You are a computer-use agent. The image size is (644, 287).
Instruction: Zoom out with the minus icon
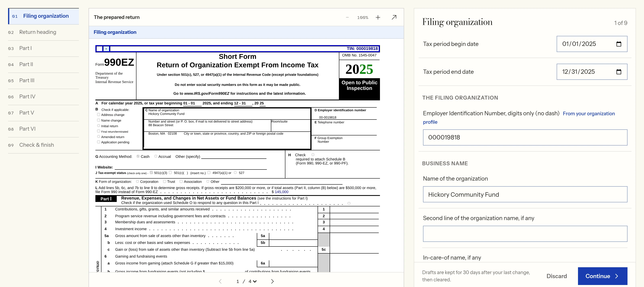[347, 17]
